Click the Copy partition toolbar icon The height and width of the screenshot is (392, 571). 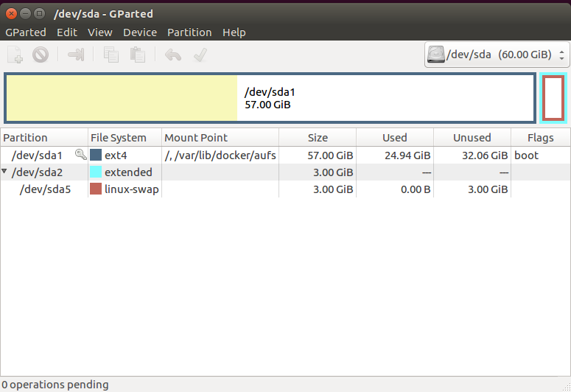[111, 55]
